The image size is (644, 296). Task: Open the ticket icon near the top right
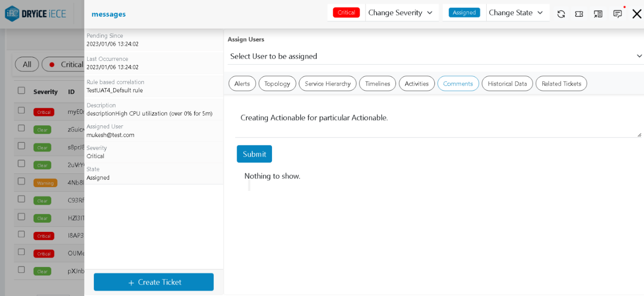click(579, 14)
